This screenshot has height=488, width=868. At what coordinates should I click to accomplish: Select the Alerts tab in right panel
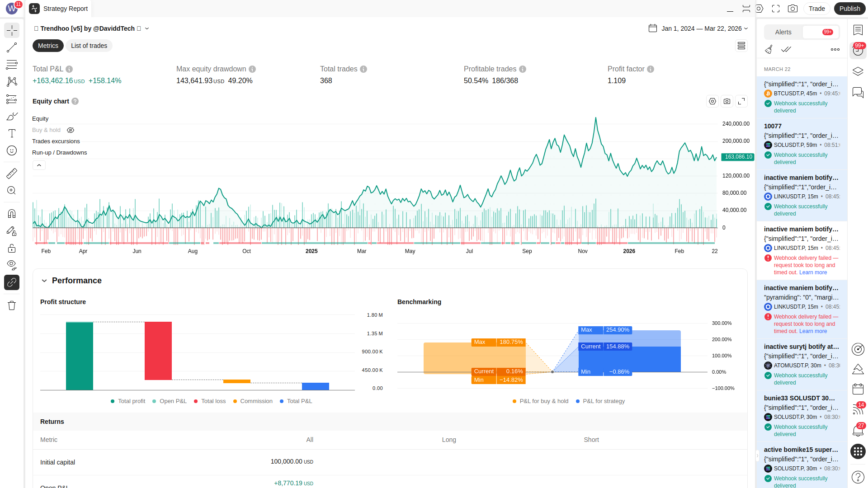tap(783, 32)
